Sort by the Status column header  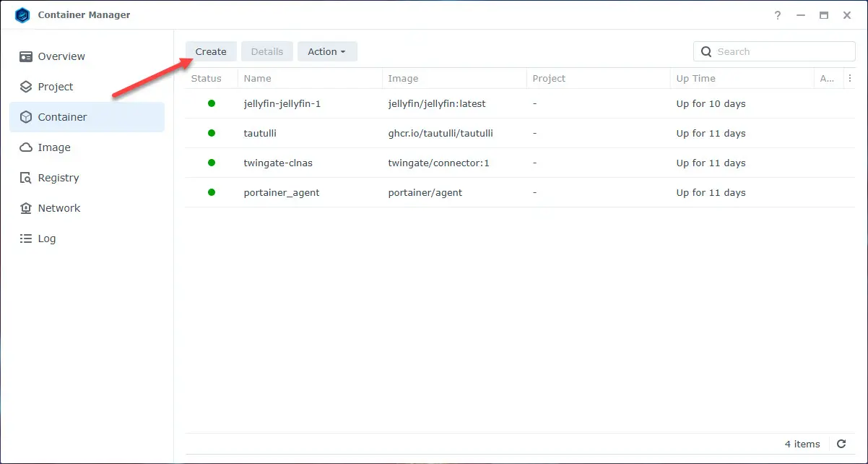pos(212,78)
